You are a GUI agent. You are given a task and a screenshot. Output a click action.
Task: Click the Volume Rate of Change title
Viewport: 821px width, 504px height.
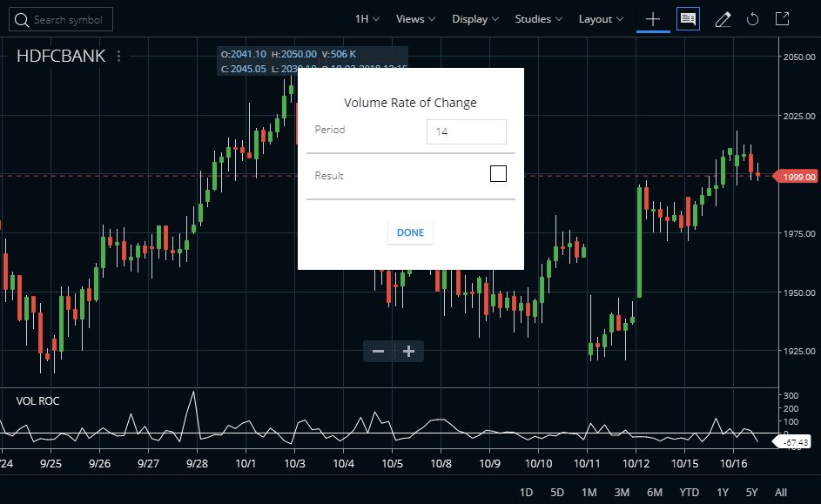click(410, 103)
